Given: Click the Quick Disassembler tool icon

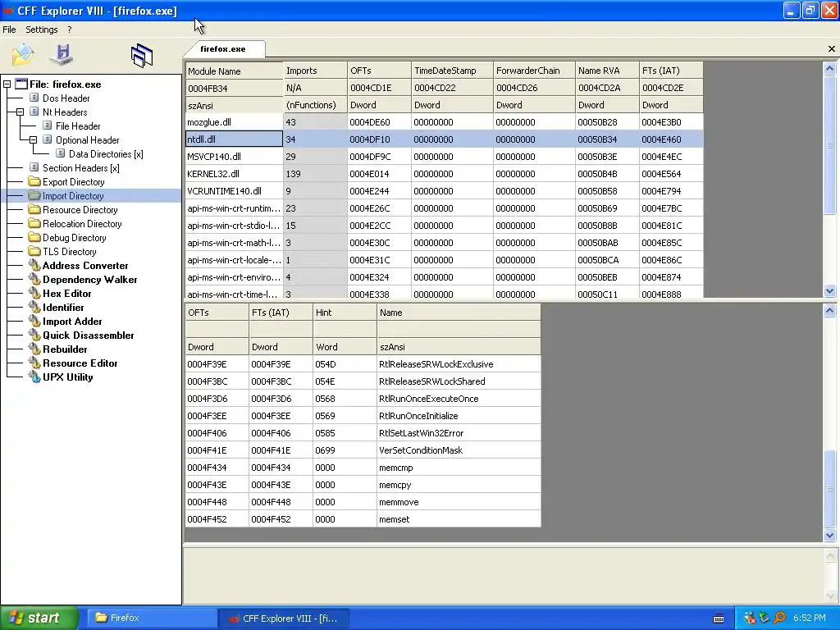Looking at the screenshot, I should (x=34, y=335).
